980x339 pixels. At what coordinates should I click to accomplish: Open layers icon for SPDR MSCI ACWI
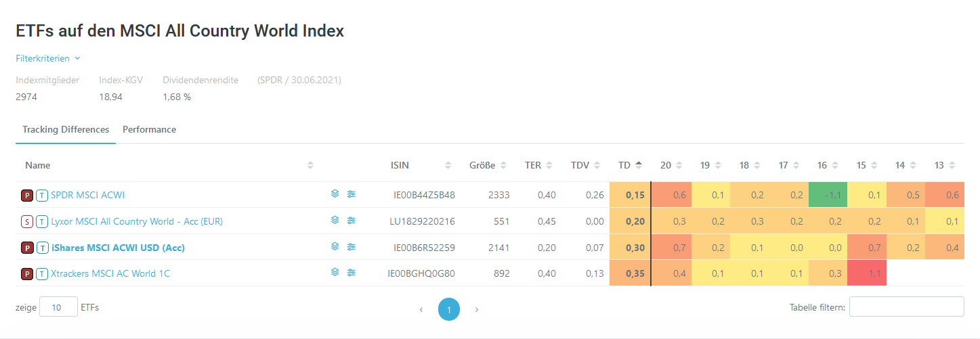(335, 194)
